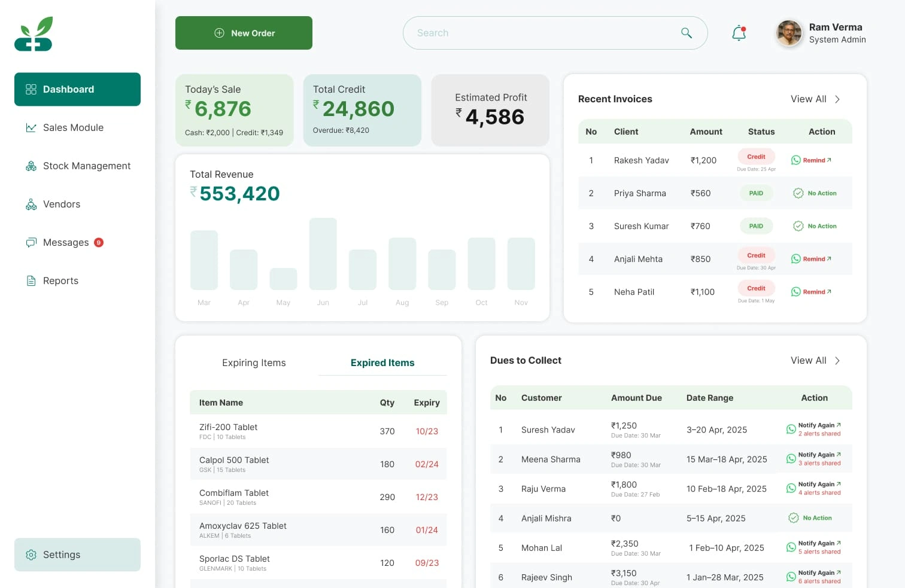The height and width of the screenshot is (588, 905).
Task: Click the Credit status for Anjali Mehta
Action: pos(756,255)
